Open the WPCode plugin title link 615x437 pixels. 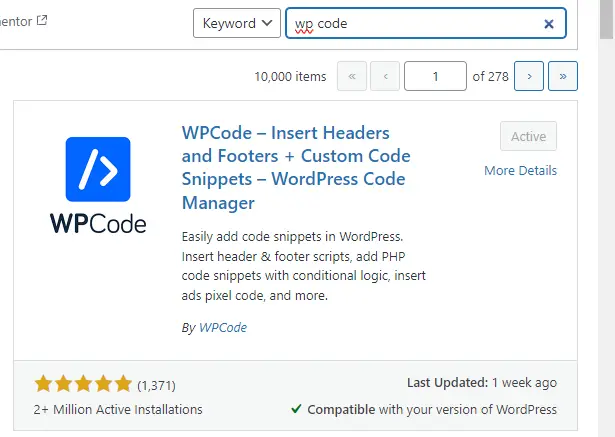tap(296, 167)
